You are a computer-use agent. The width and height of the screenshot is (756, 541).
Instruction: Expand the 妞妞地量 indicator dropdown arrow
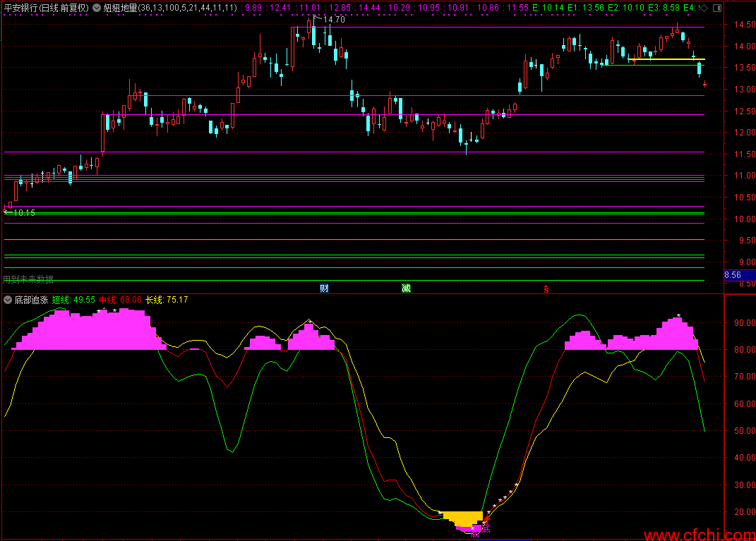(97, 8)
